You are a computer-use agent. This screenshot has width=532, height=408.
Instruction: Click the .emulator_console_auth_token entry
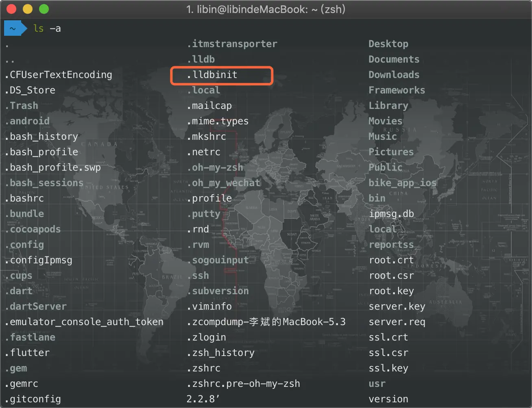point(84,322)
